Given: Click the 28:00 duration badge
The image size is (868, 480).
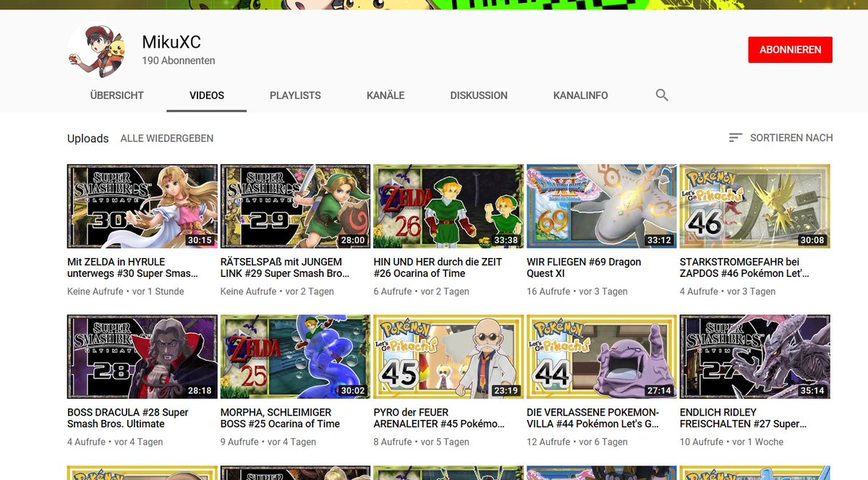Looking at the screenshot, I should click(x=353, y=240).
